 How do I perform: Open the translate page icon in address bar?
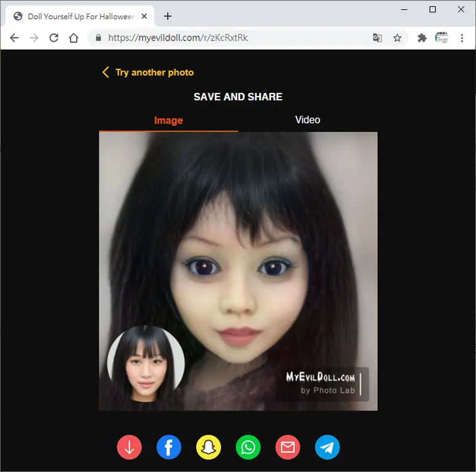coord(377,38)
